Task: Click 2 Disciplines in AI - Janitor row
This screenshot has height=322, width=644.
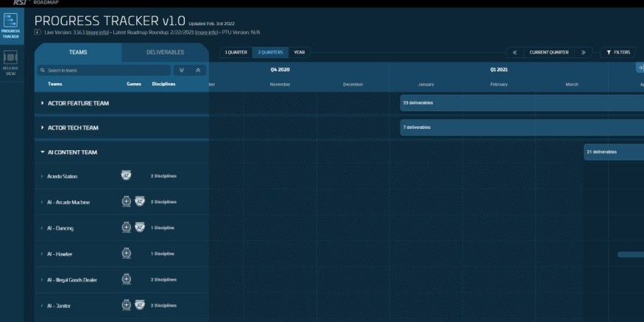Action: click(x=163, y=306)
